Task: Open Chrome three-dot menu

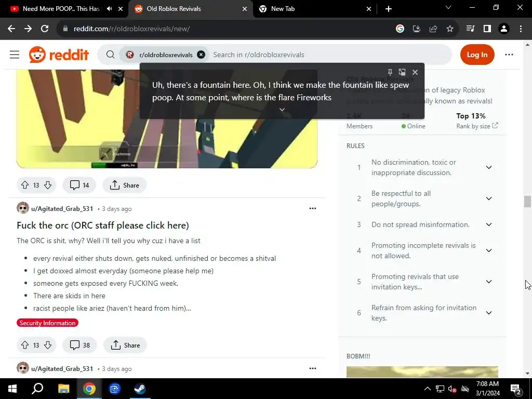Action: tap(521, 29)
